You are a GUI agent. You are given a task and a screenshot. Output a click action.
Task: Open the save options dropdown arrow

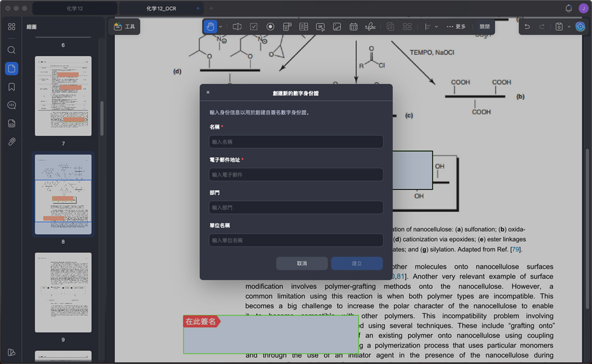pos(569,27)
